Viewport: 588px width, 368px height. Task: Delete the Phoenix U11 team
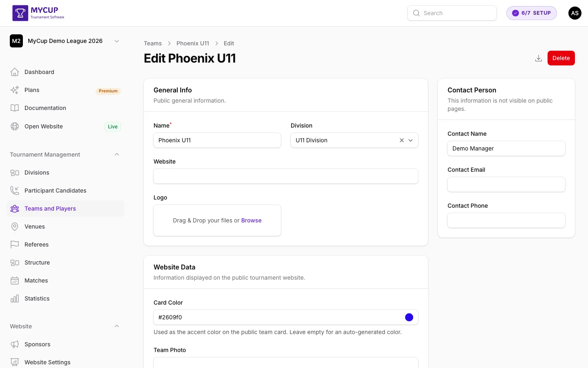(561, 58)
